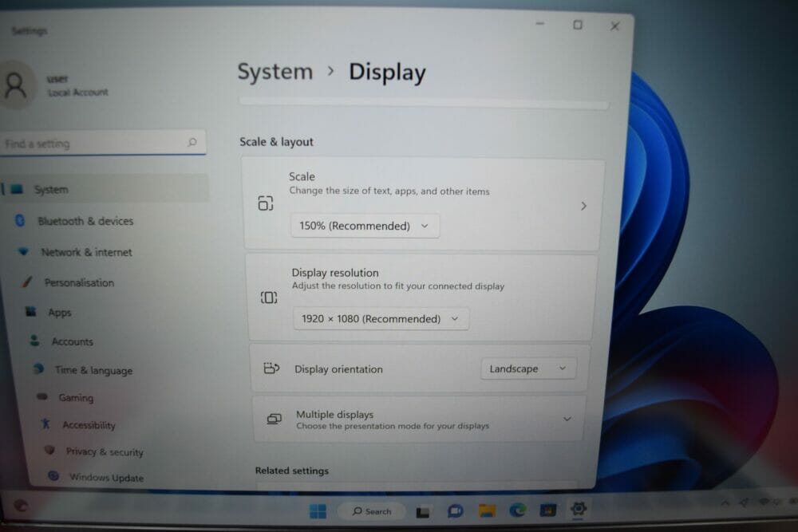Go to the Personalisation category

point(79,283)
